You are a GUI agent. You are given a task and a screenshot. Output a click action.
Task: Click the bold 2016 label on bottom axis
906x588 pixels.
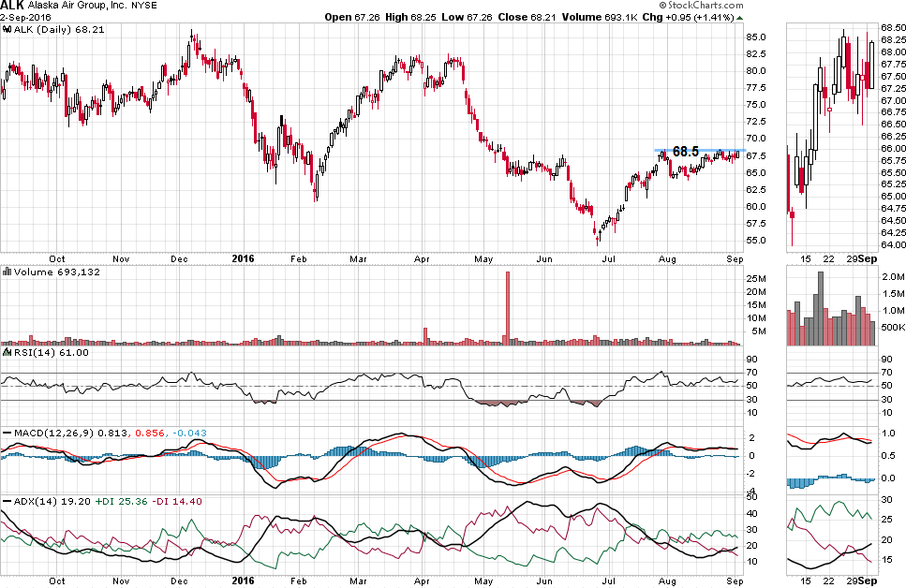[x=243, y=581]
